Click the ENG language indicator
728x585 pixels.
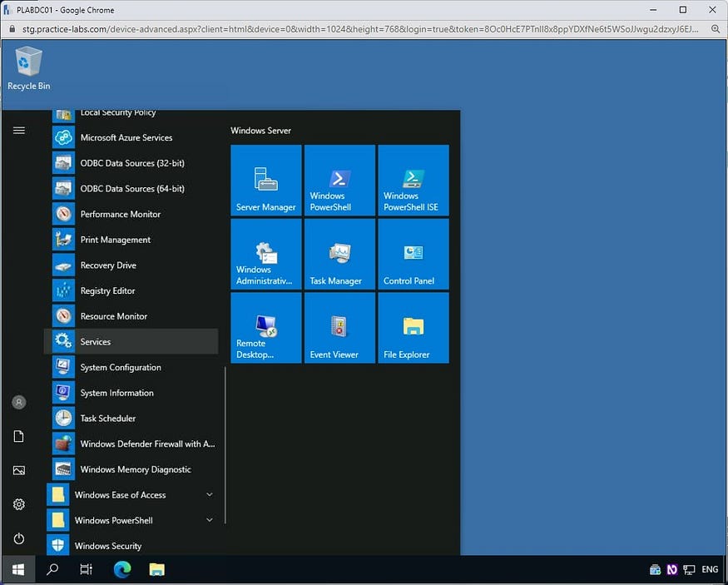tap(710, 569)
